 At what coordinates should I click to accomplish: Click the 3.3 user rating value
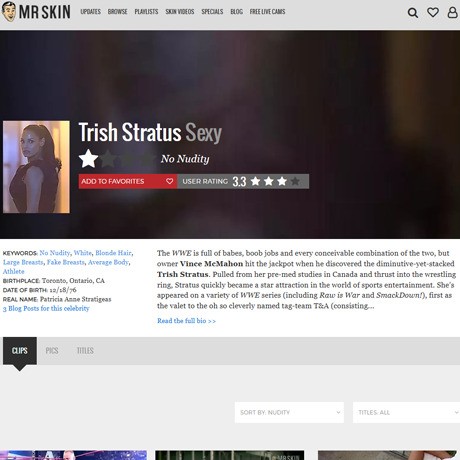[239, 181]
